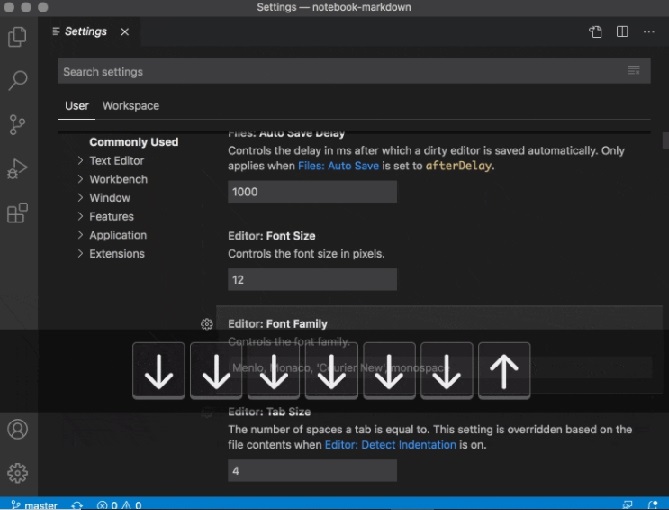Click the settings list scrollbar thumb
This screenshot has width=669, height=510.
point(666,140)
